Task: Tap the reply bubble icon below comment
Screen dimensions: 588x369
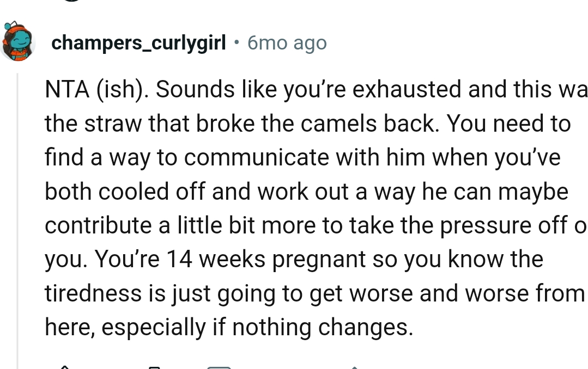Action: (x=219, y=367)
